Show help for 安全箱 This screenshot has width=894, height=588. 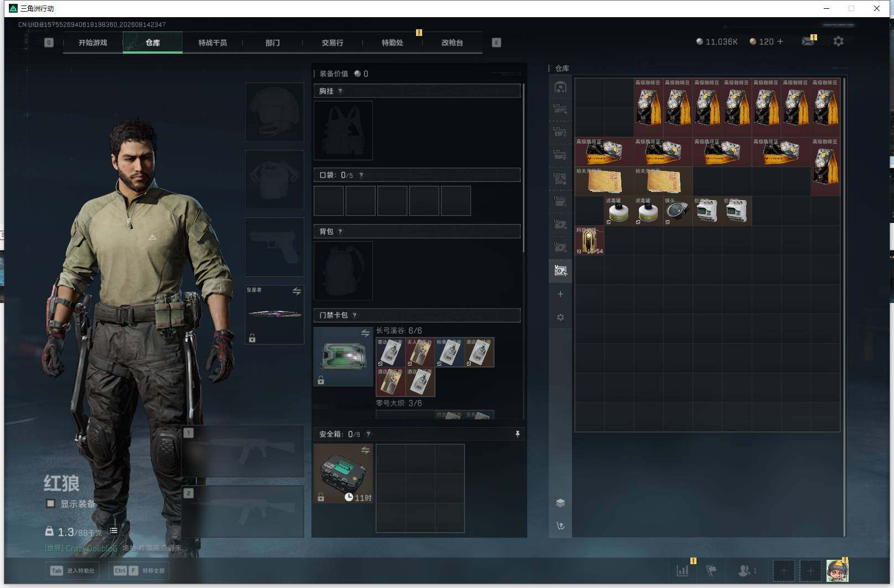(368, 434)
